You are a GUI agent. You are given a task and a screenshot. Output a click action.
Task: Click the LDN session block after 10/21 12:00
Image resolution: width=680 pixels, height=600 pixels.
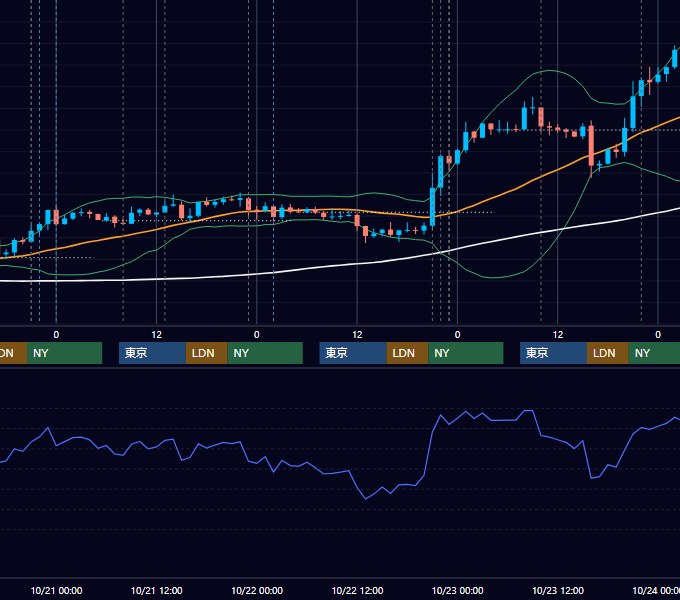[x=206, y=353]
